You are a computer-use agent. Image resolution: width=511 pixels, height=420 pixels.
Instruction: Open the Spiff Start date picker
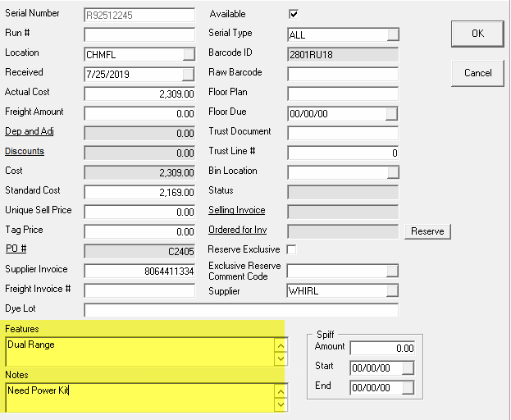click(x=408, y=368)
